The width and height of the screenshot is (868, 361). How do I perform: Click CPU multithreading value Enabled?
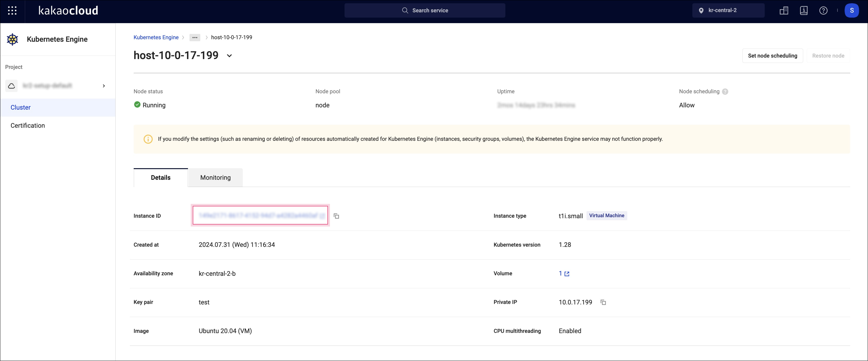(x=570, y=331)
